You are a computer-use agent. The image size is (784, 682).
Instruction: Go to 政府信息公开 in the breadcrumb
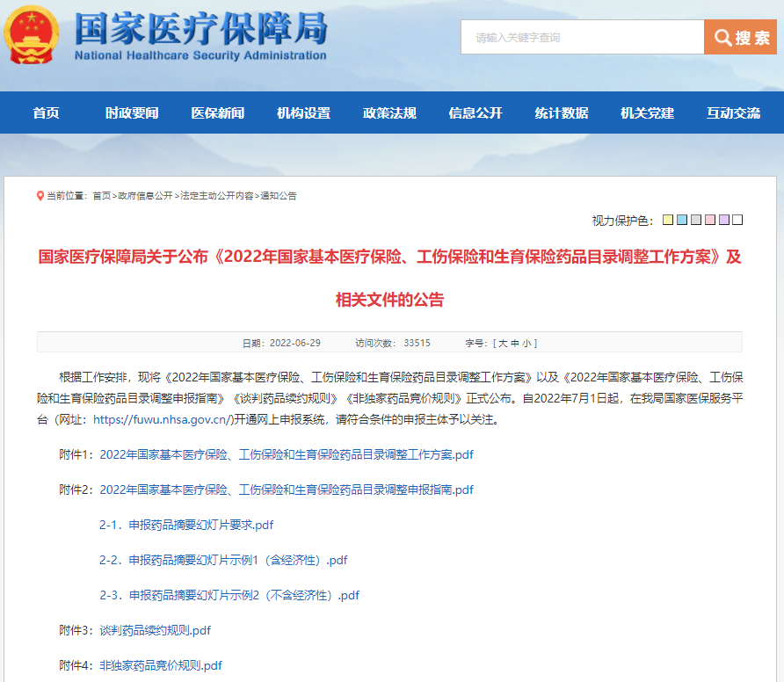(x=145, y=196)
